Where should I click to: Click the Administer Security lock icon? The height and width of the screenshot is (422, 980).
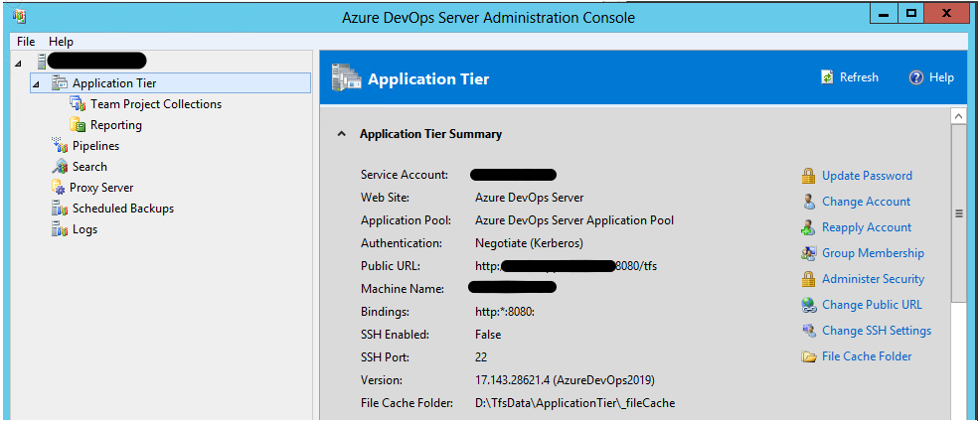pyautogui.click(x=809, y=279)
